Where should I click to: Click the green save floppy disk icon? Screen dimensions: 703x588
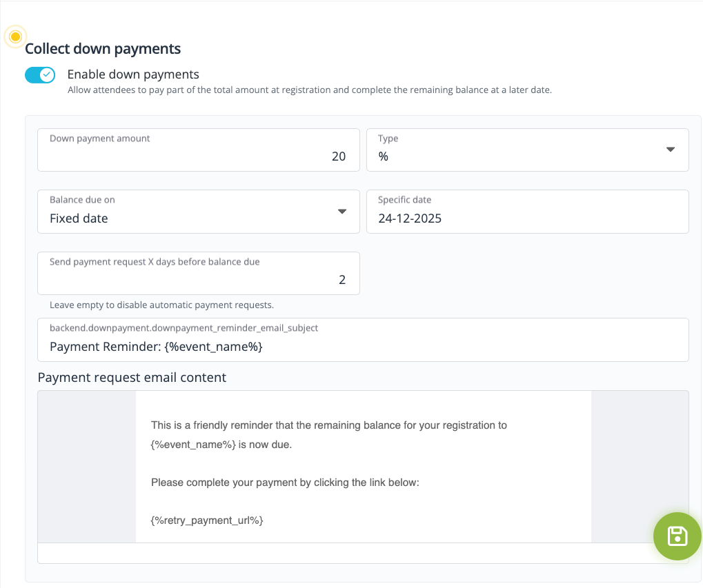pyautogui.click(x=677, y=536)
